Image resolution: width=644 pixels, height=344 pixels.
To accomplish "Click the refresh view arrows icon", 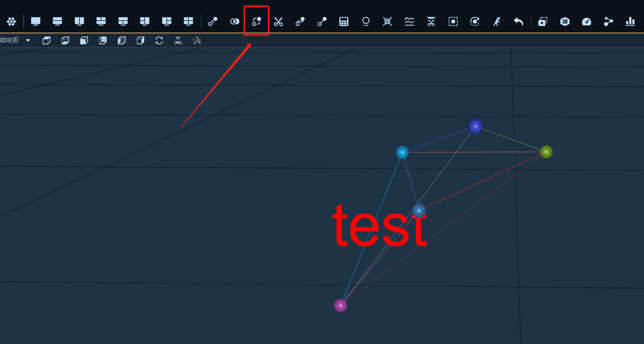I will click(159, 41).
